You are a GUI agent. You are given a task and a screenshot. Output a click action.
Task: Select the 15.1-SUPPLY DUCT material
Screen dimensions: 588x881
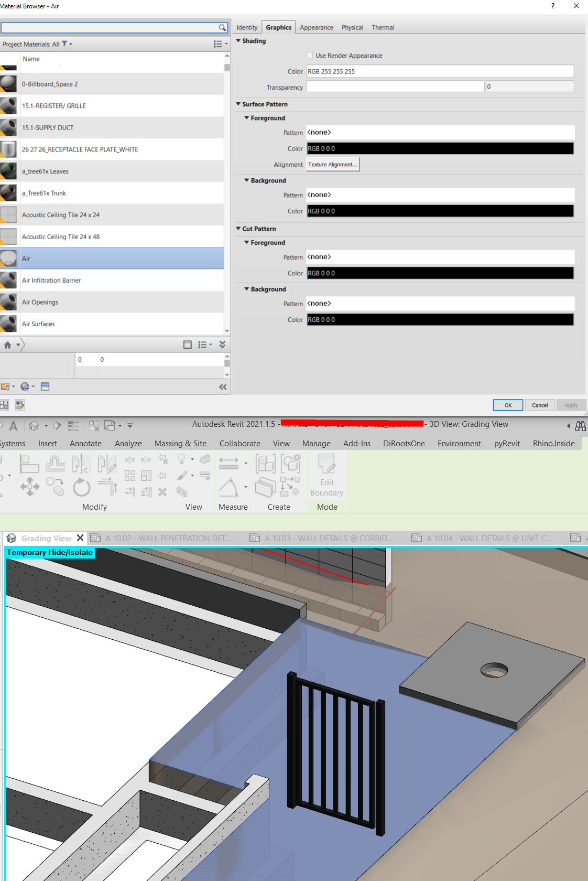(x=112, y=127)
